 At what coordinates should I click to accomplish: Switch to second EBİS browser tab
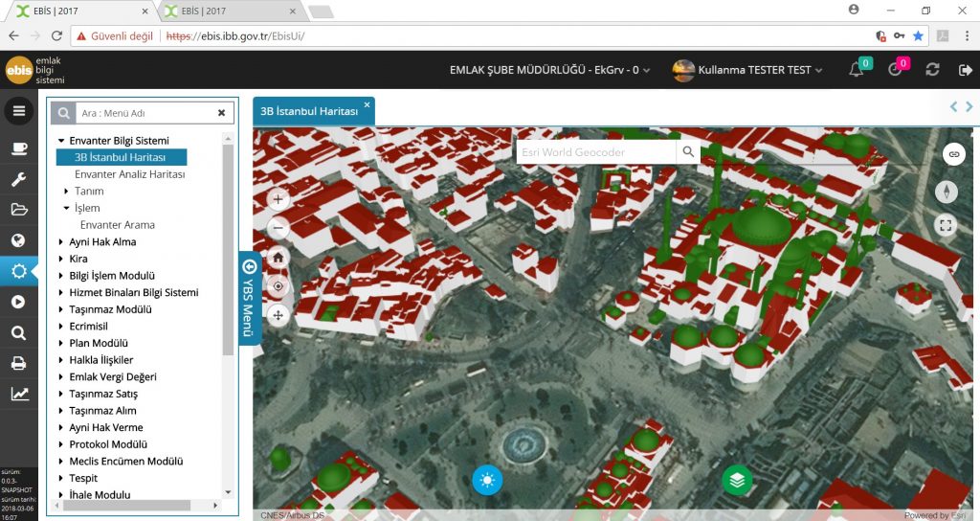232,11
